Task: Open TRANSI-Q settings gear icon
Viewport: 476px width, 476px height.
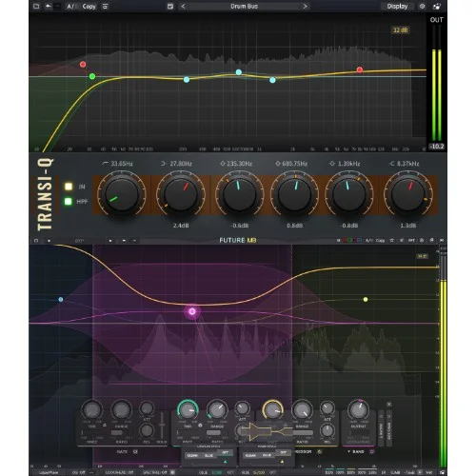Action: pos(422,6)
